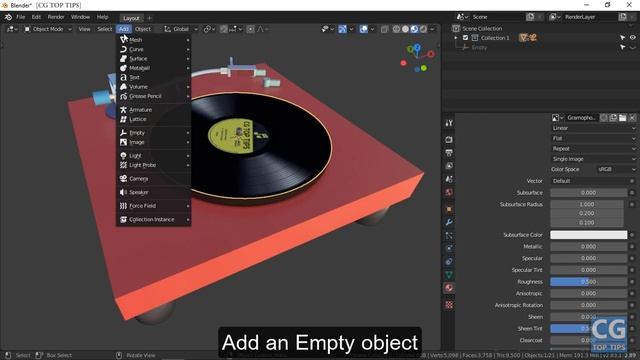Choose Camera from the Add menu
This screenshot has width=640, height=360.
tap(154, 179)
